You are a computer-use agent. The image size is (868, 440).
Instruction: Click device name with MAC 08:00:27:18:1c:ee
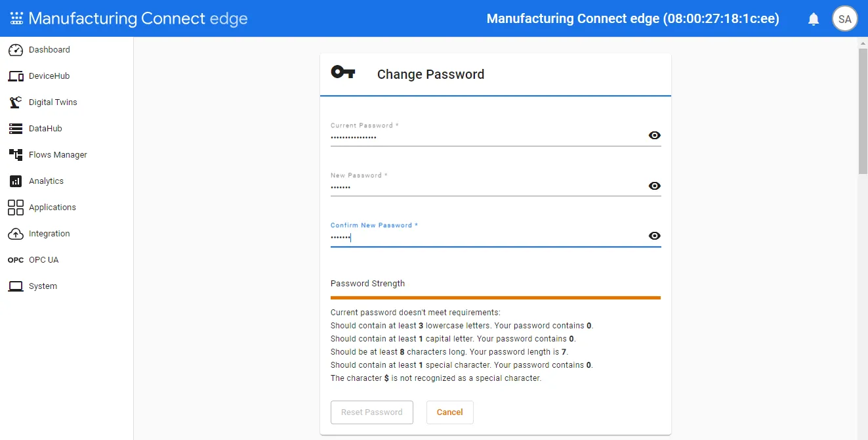pos(633,18)
